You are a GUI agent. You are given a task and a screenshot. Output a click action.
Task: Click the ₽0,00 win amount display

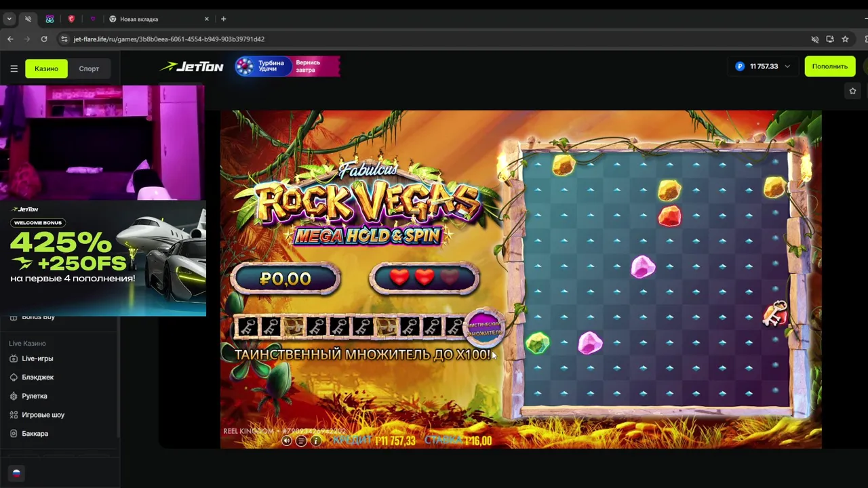[285, 279]
